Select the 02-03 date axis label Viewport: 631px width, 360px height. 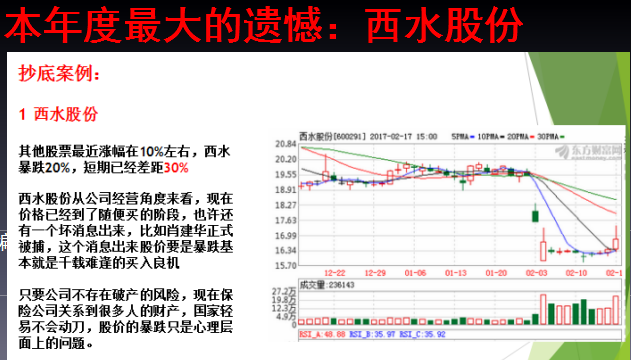tap(536, 273)
